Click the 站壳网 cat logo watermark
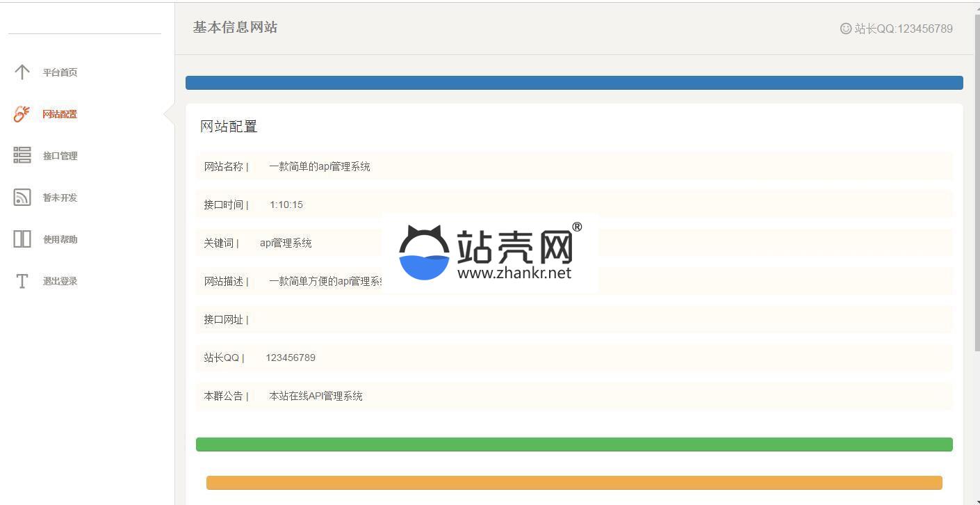 (x=424, y=253)
